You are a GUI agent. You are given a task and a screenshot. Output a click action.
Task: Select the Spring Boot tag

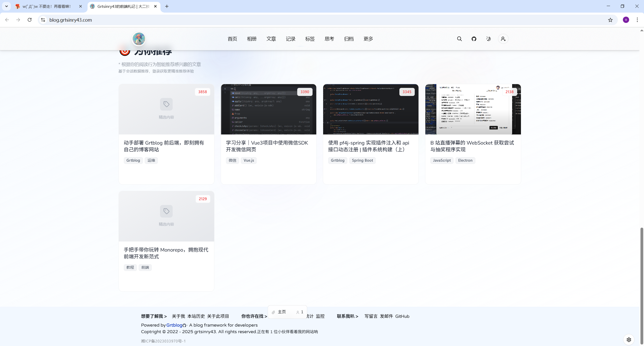(x=362, y=160)
